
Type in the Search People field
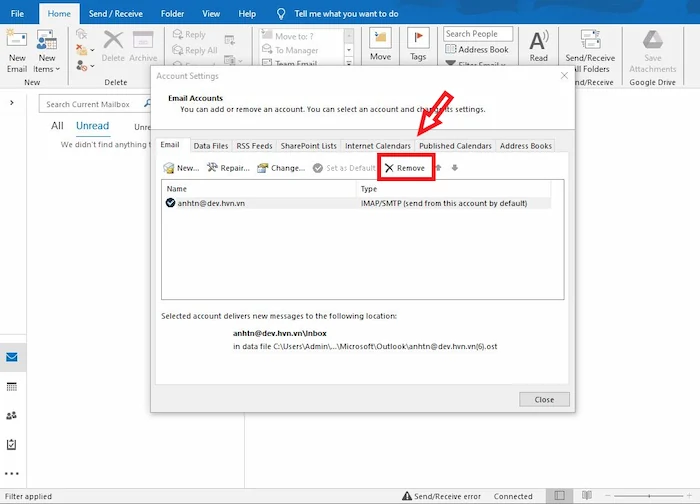pyautogui.click(x=478, y=34)
